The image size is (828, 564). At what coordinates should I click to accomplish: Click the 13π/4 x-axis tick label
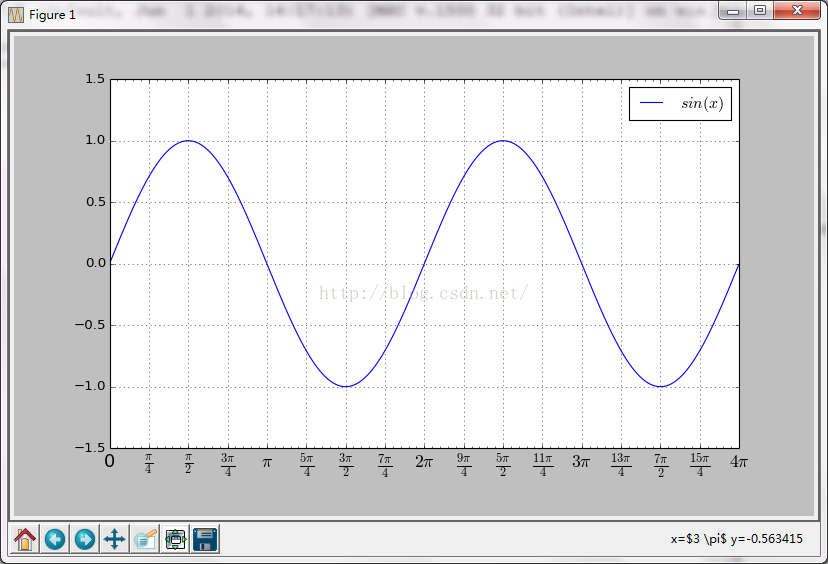click(x=621, y=465)
